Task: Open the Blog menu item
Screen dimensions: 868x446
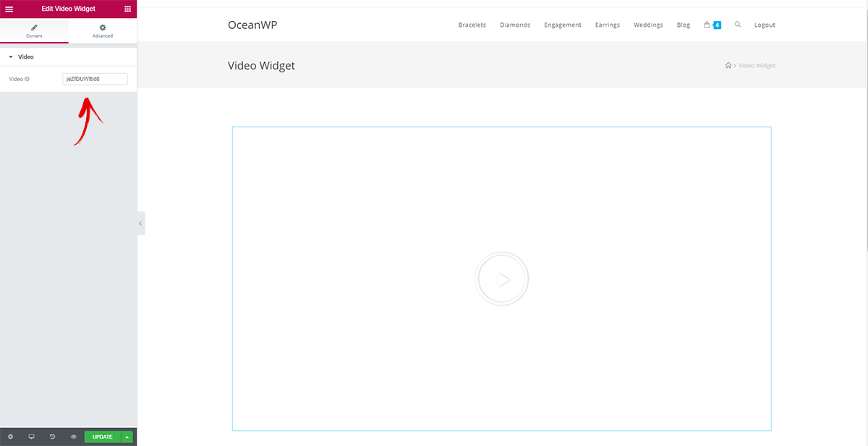Action: coord(684,25)
